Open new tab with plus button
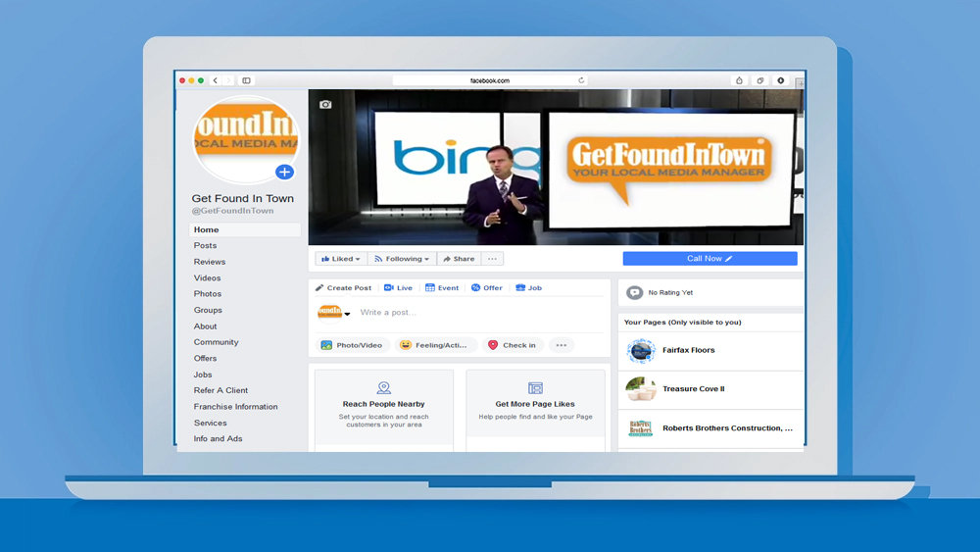This screenshot has height=552, width=980. pos(800,83)
